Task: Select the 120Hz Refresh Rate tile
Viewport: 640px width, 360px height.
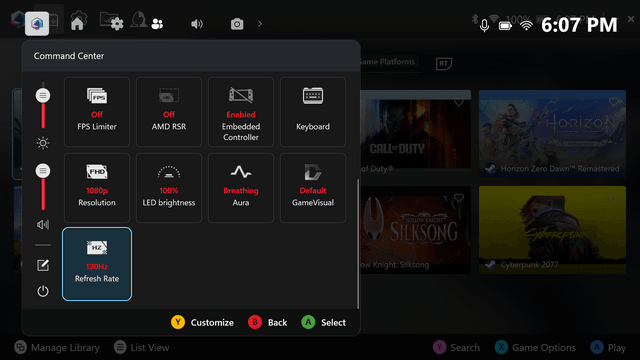Action: tap(97, 264)
